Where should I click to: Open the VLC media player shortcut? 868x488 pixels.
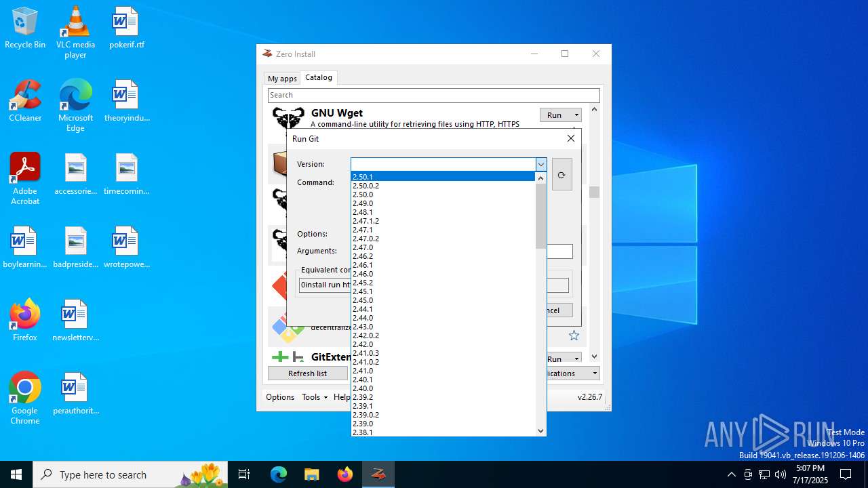pos(75,33)
